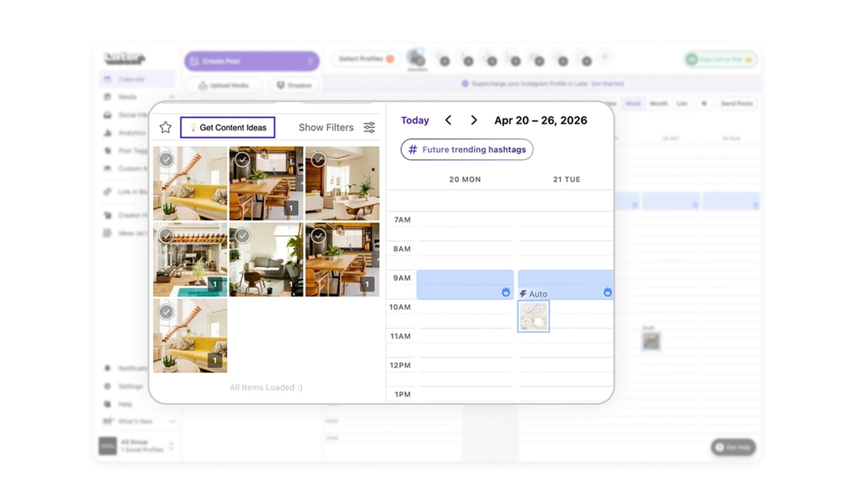Click Send Posts button in background
This screenshot has width=856, height=504.
coord(736,104)
